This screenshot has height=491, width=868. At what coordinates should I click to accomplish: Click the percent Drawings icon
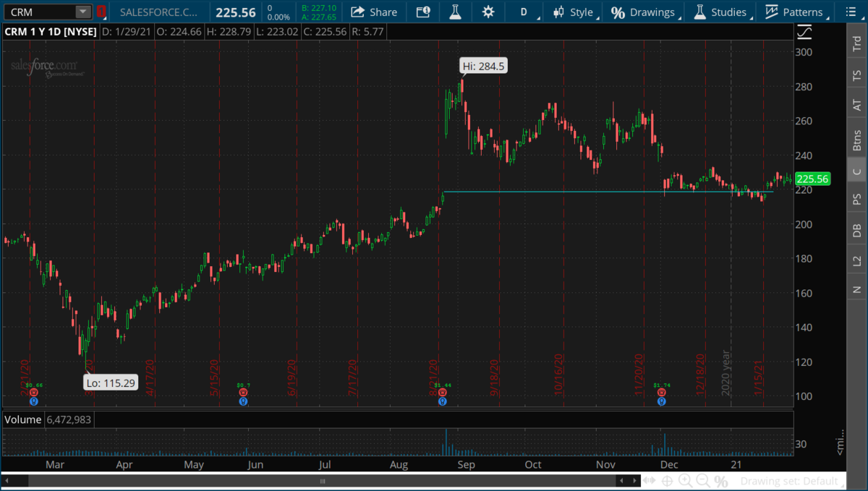[618, 12]
